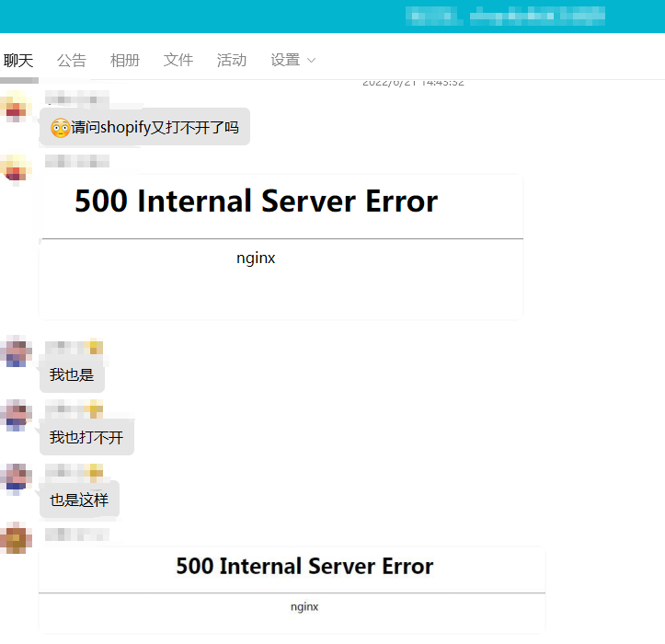Open the large 500 Internal Server Error image
Viewport: 665px width, 644px height.
pyautogui.click(x=281, y=247)
